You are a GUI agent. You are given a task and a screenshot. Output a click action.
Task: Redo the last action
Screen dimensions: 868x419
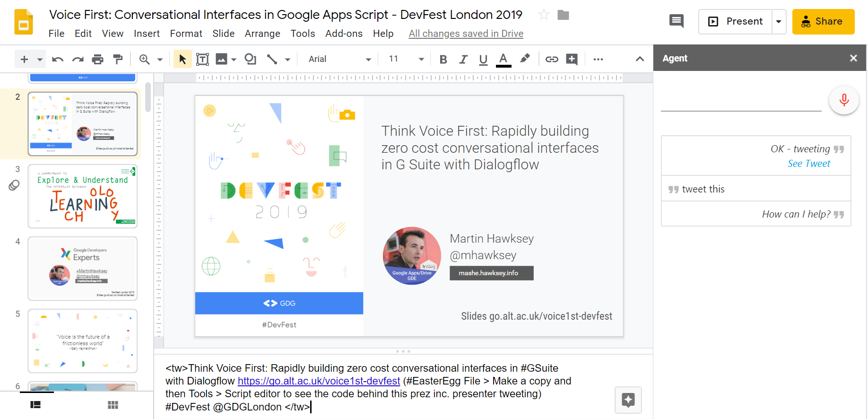click(x=78, y=59)
